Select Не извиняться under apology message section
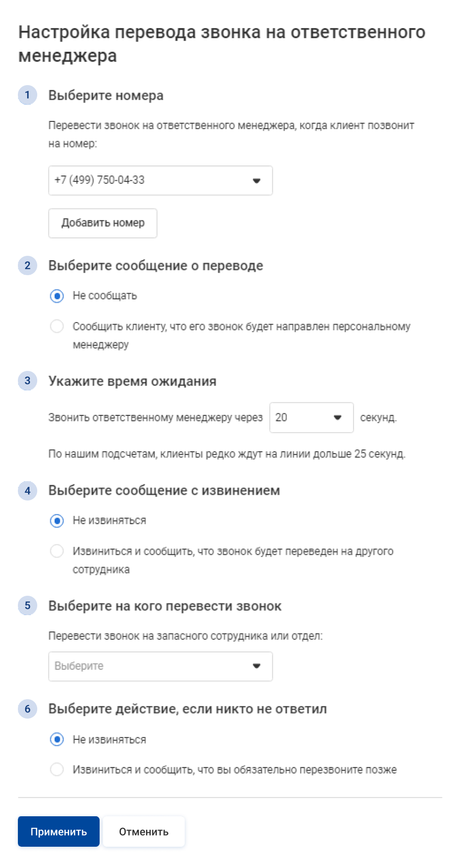Viewport: 455px width, 868px height. point(57,521)
